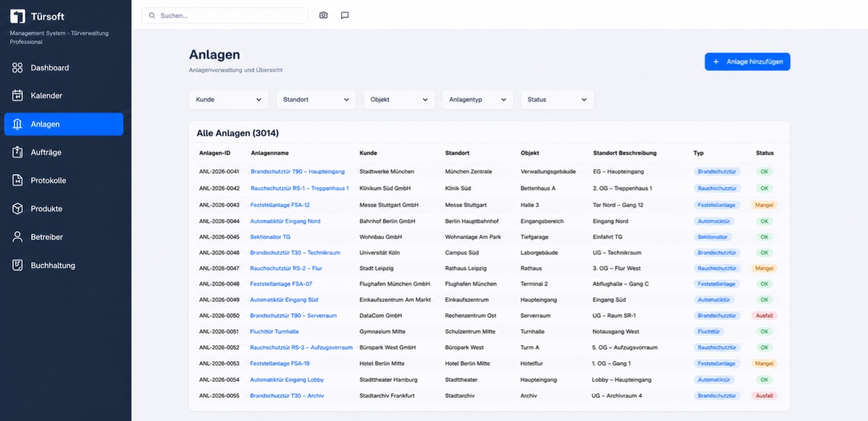
Task: Click the Sektionaltor type tag
Action: click(713, 237)
